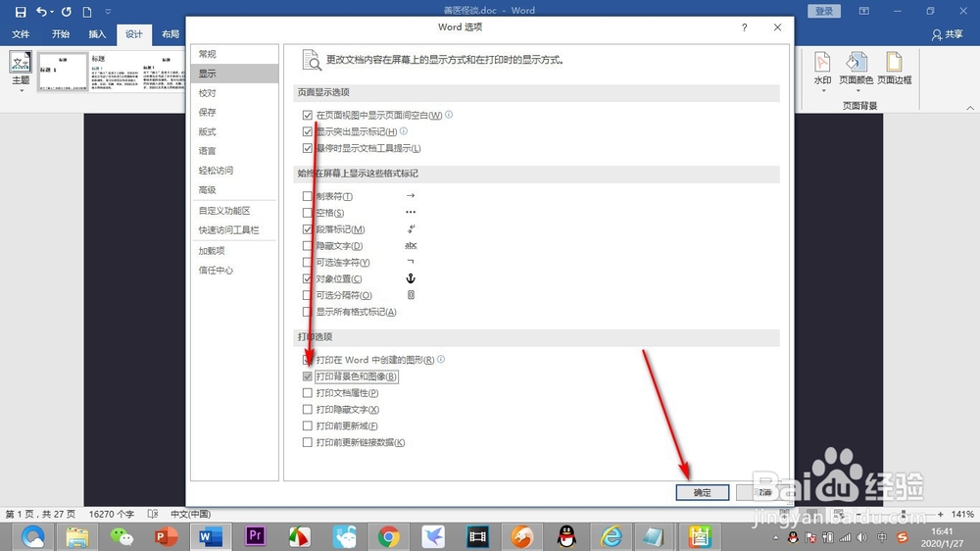Click the info icon beside 在页面视图中显示页面间空白
The height and width of the screenshot is (551, 980).
pos(449,115)
